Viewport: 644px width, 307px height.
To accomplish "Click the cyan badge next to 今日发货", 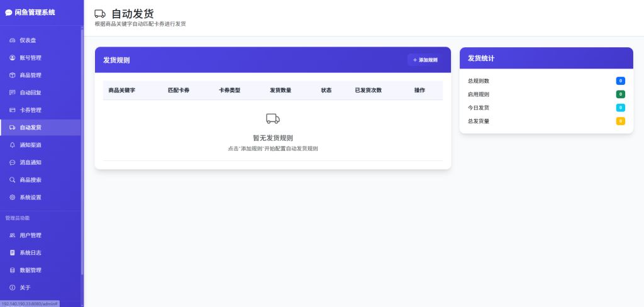I will click(x=621, y=108).
